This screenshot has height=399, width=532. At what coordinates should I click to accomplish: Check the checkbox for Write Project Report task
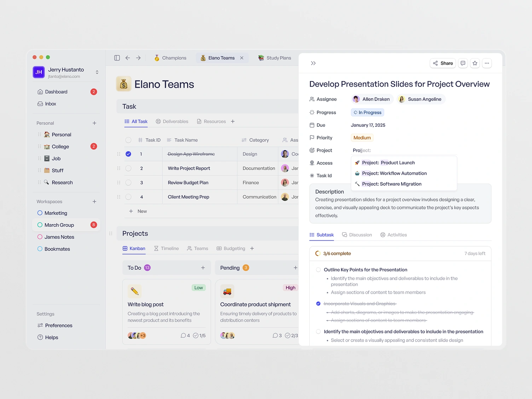(128, 168)
